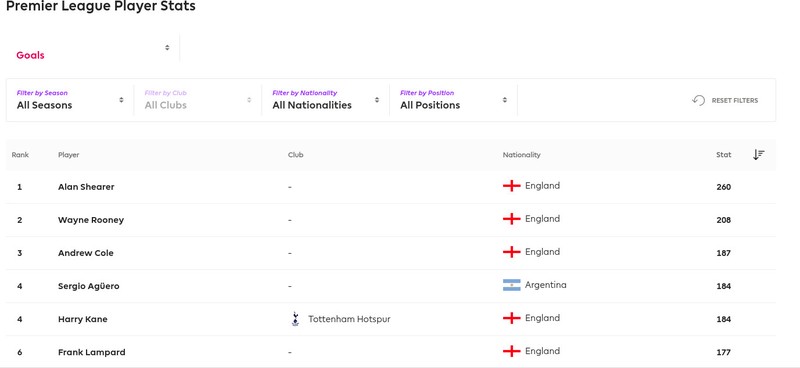Image resolution: width=800 pixels, height=368 pixels.
Task: Open Harry Kane's player page
Action: point(83,320)
